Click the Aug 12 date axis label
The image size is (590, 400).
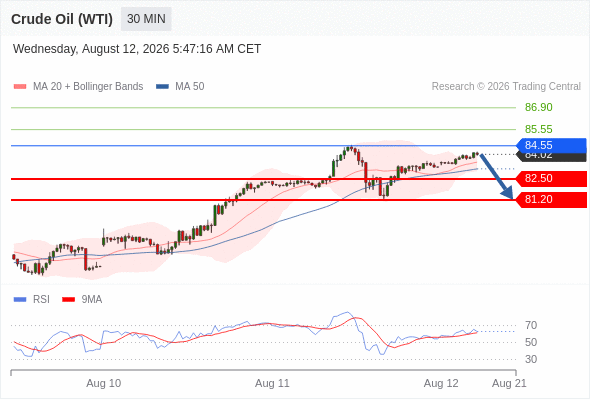pyautogui.click(x=441, y=383)
